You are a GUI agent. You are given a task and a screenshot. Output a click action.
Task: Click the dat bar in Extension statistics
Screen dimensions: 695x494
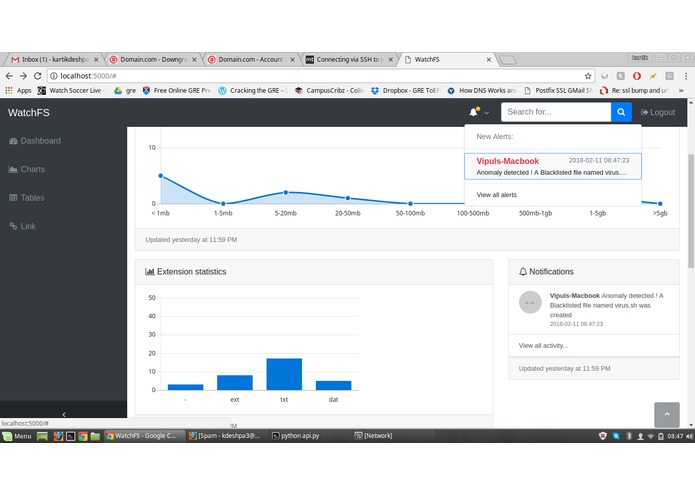point(333,385)
